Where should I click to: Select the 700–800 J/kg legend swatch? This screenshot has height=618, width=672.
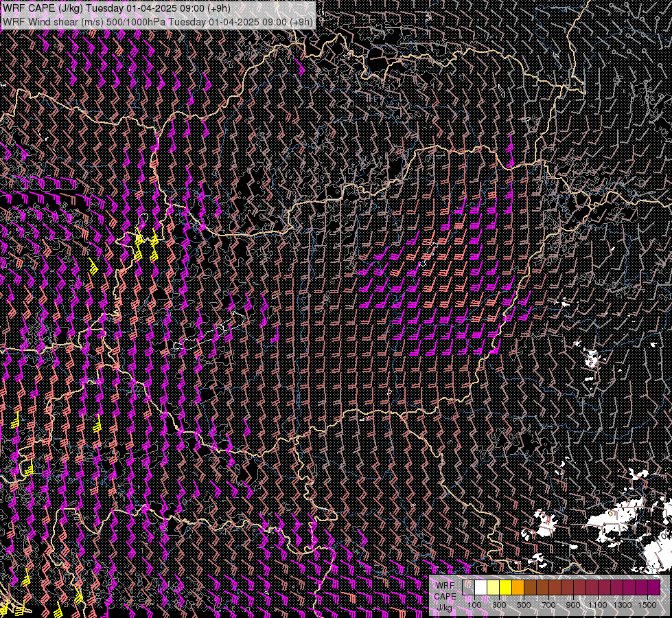[x=555, y=588]
